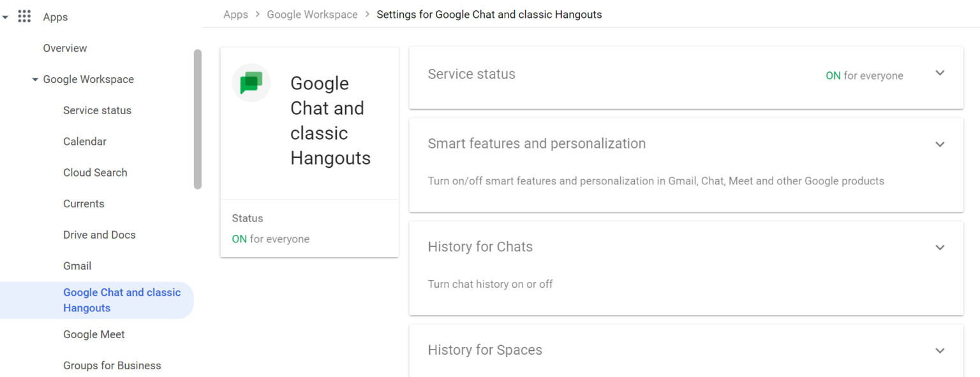
Task: Open the Google apps grid launcher
Action: (x=24, y=16)
